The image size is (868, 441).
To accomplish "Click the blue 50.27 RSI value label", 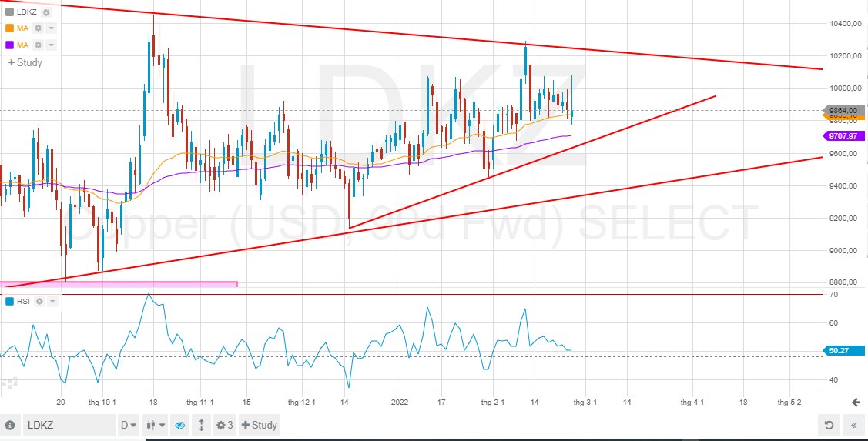I will 845,350.
